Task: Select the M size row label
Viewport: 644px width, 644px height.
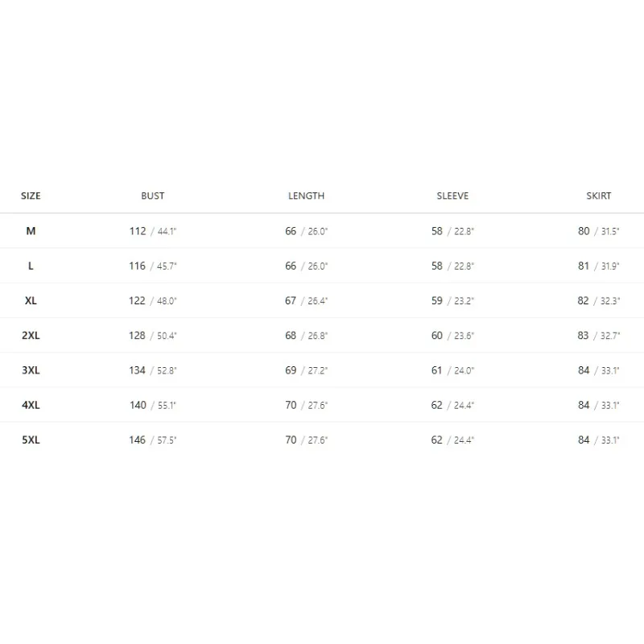Action: (31, 231)
